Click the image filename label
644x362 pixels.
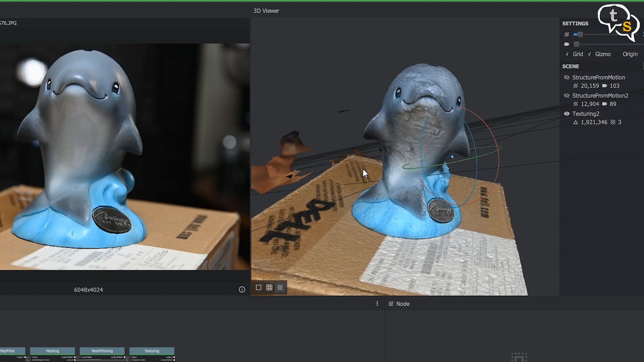coord(8,23)
